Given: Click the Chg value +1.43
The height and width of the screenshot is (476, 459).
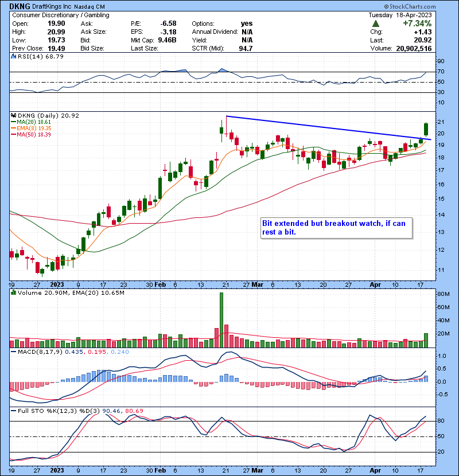Looking at the screenshot, I should (x=422, y=32).
